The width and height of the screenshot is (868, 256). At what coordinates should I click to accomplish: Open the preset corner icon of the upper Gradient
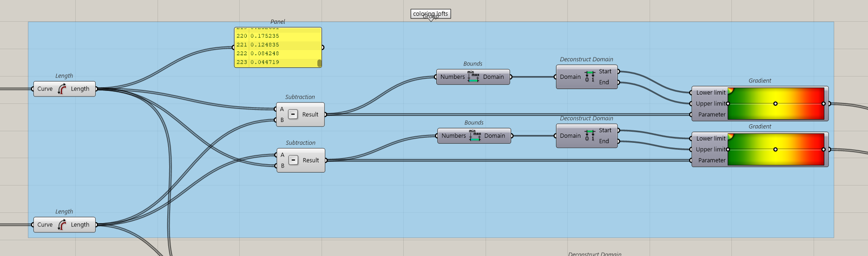[x=730, y=90]
